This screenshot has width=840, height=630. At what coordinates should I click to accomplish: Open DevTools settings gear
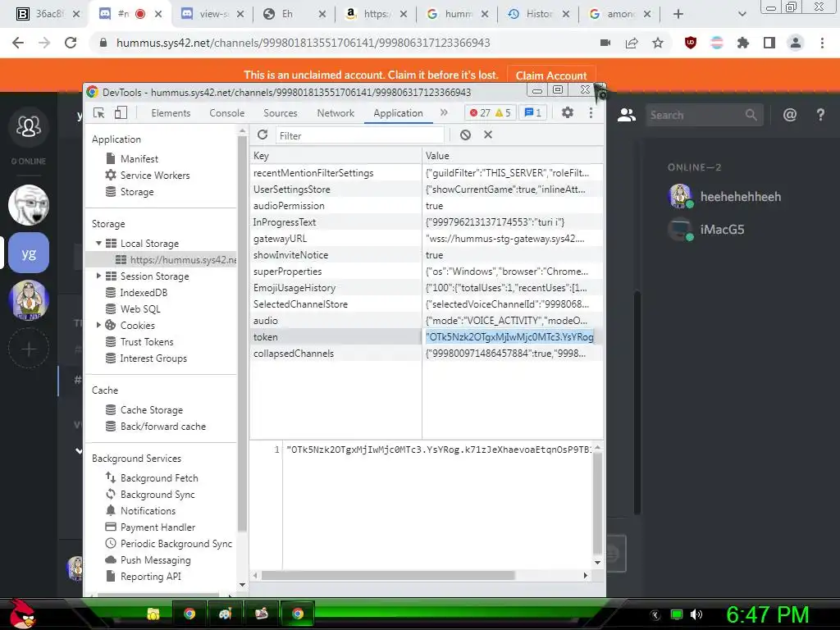(x=568, y=112)
